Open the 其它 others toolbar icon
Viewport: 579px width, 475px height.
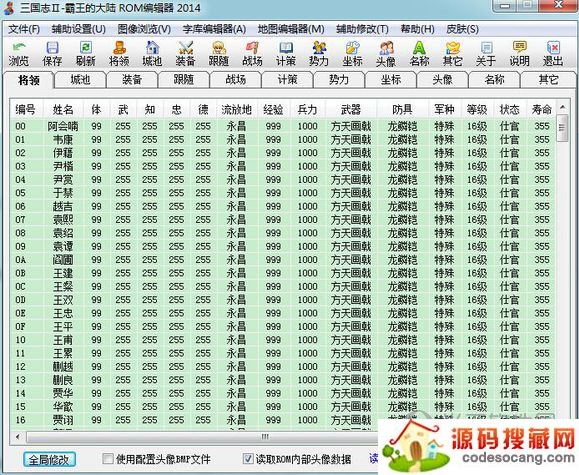click(x=452, y=54)
